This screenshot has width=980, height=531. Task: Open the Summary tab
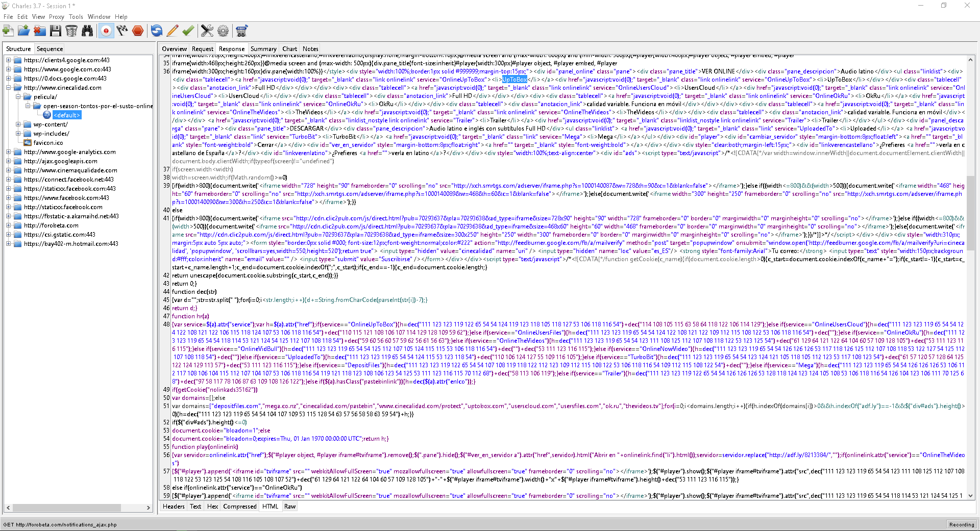[x=263, y=49]
